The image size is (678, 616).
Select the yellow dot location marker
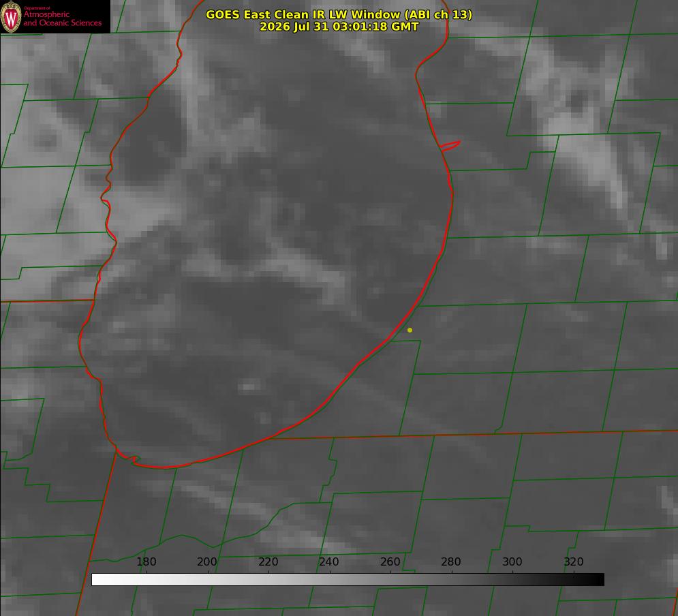point(410,330)
